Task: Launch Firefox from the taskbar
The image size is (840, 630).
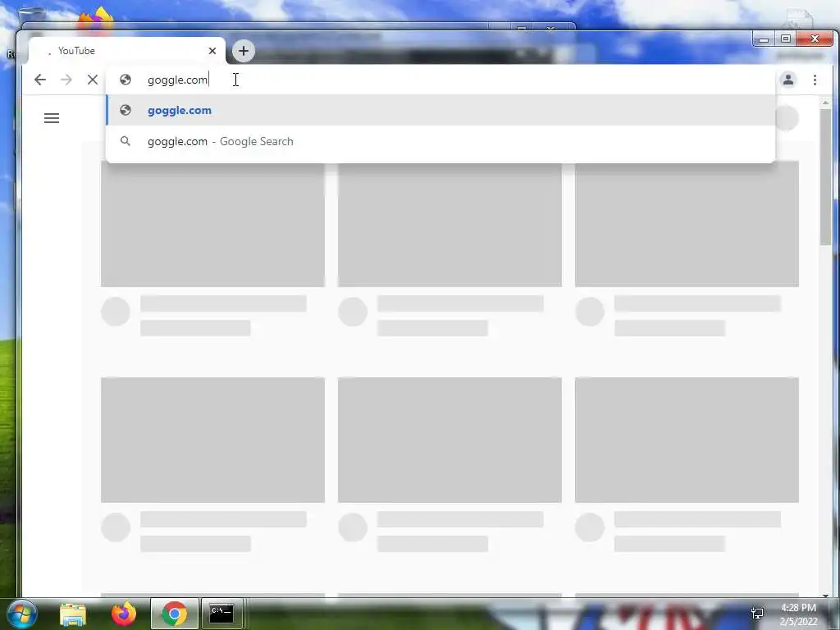Action: 124,614
